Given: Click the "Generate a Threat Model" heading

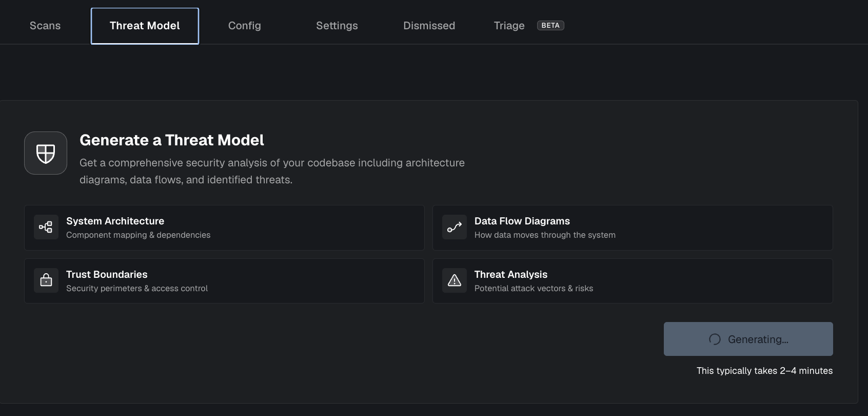Looking at the screenshot, I should [172, 140].
